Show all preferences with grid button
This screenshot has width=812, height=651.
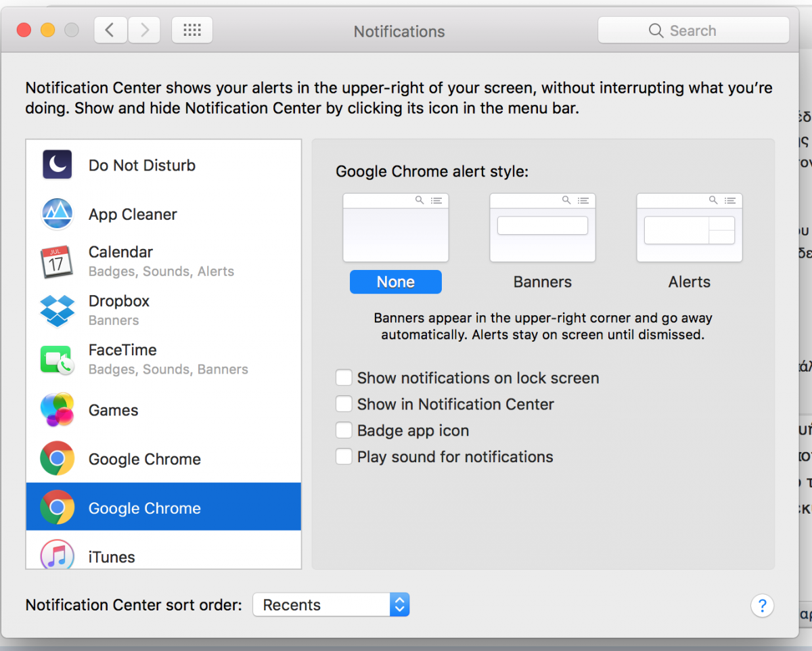[192, 30]
